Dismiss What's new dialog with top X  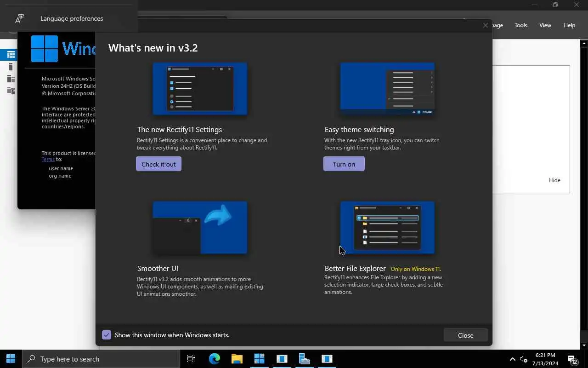point(485,25)
